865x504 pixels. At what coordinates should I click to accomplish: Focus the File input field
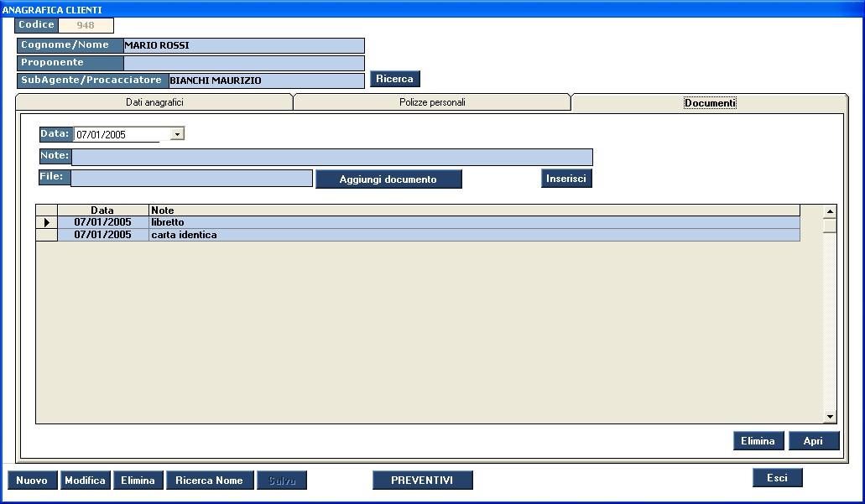pyautogui.click(x=191, y=178)
